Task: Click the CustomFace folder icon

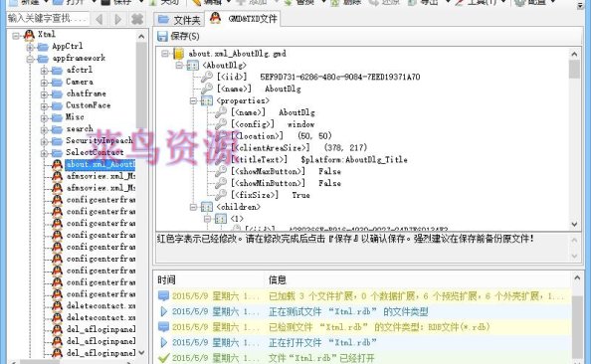Action: pos(57,105)
